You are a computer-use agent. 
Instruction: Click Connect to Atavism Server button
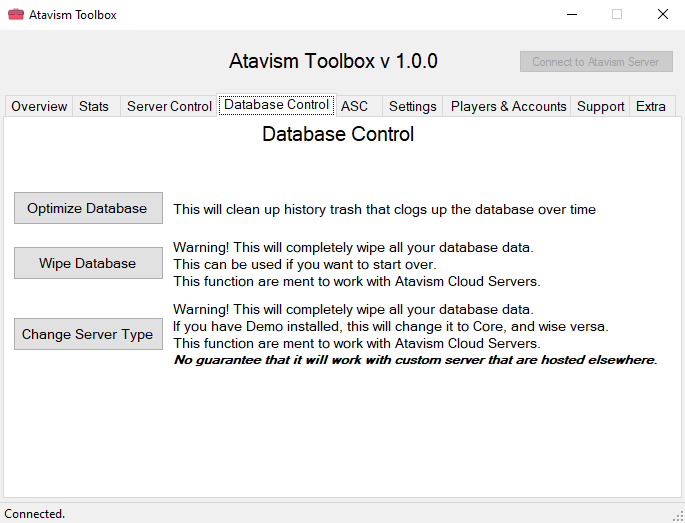(596, 61)
